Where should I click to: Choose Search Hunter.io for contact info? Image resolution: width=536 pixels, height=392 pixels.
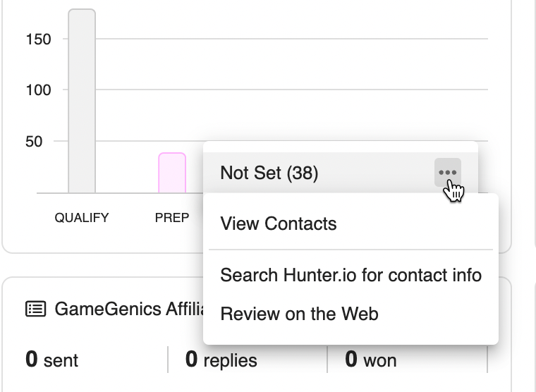point(351,275)
